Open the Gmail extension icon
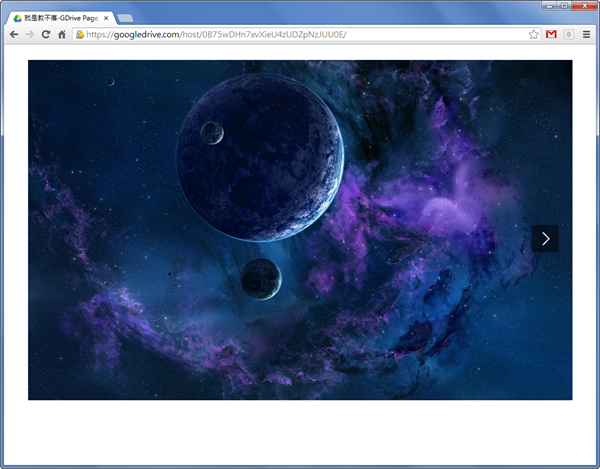The image size is (600, 469). 551,34
